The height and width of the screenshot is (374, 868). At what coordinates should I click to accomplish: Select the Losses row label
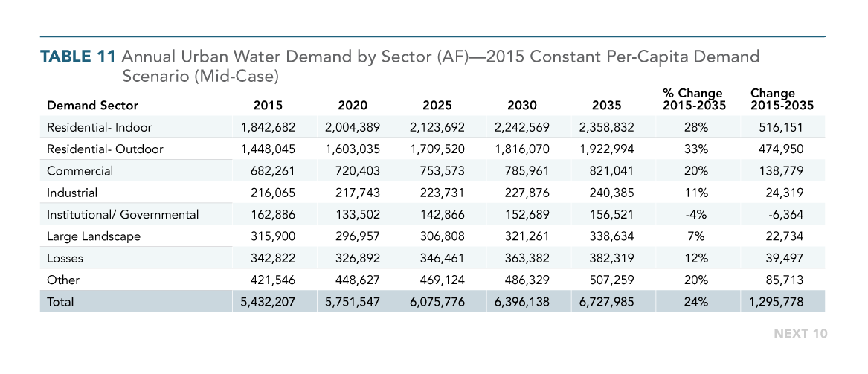tap(65, 259)
